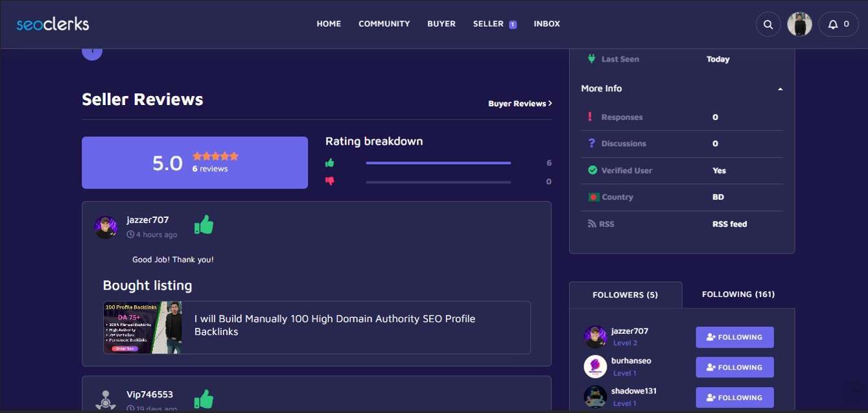
Task: Click jazzer707's reviewer avatar
Action: 106,227
